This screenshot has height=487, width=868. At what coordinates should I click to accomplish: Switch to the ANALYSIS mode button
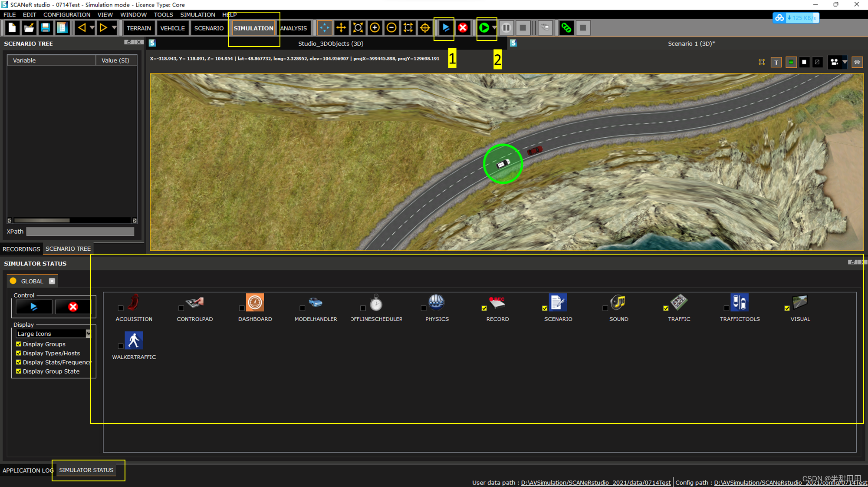pyautogui.click(x=293, y=28)
